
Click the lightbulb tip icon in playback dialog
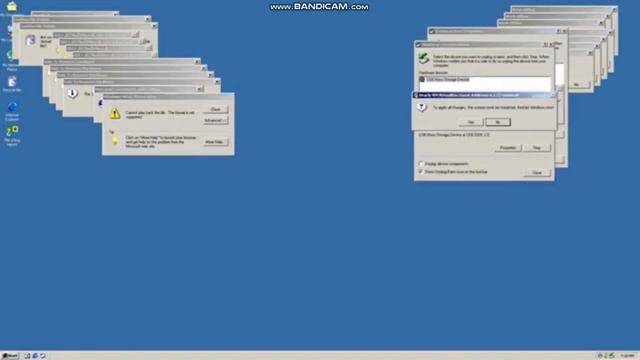pyautogui.click(x=115, y=141)
